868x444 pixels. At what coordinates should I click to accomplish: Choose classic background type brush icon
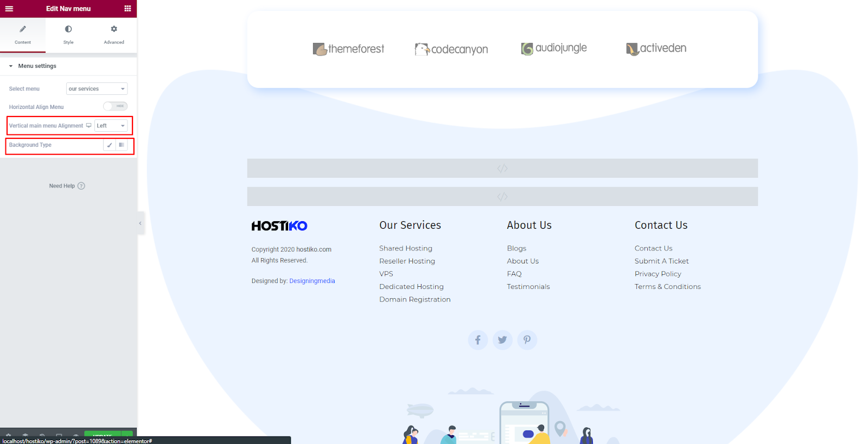110,145
